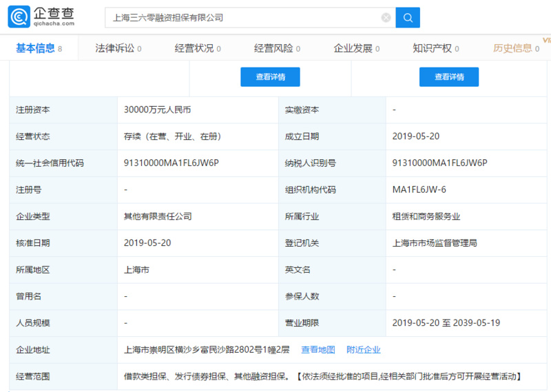Click the magnifier search button

pos(408,17)
